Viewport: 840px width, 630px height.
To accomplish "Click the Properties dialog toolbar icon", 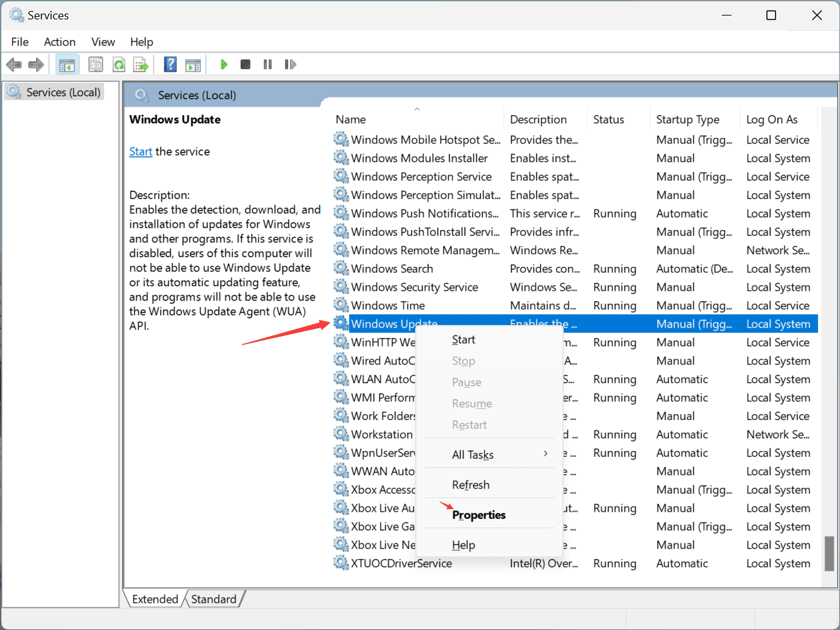I will coord(96,64).
